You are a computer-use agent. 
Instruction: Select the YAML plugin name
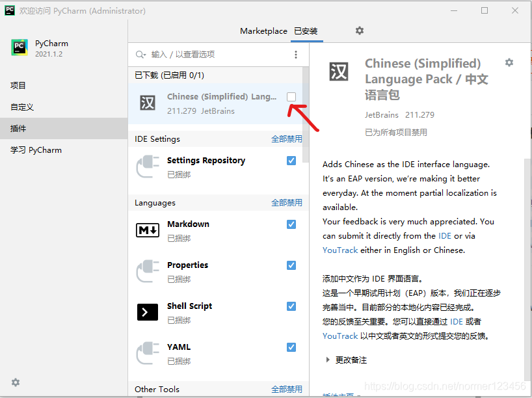tap(179, 347)
